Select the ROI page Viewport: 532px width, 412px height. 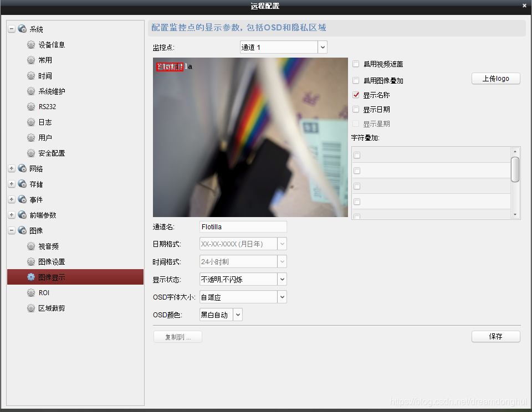[x=44, y=292]
